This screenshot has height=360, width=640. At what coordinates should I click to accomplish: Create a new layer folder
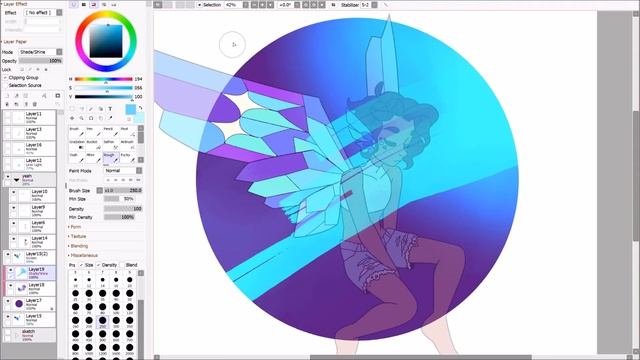tap(26, 96)
